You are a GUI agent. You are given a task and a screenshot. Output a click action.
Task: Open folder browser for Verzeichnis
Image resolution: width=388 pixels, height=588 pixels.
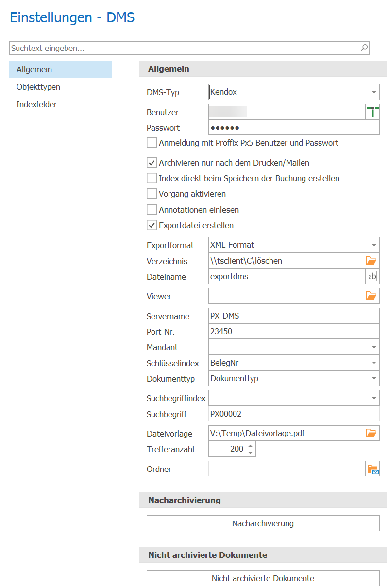[x=371, y=261]
